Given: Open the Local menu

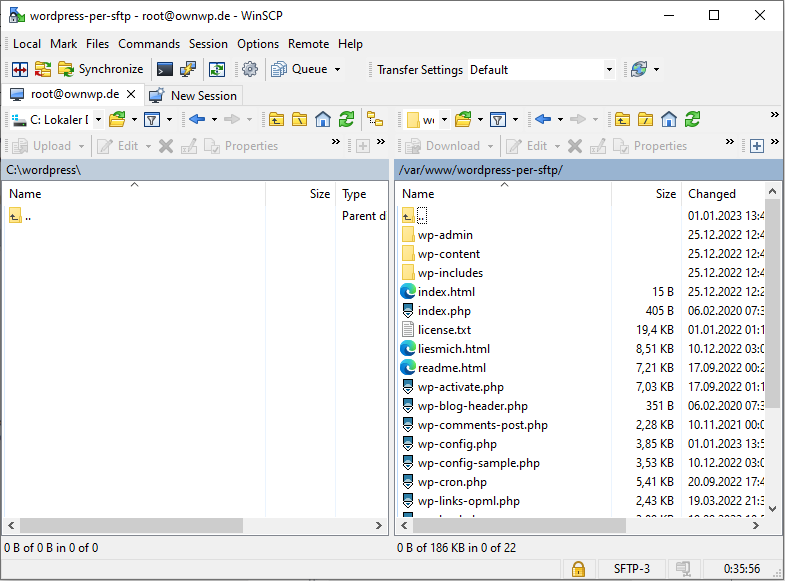Looking at the screenshot, I should click(27, 44).
